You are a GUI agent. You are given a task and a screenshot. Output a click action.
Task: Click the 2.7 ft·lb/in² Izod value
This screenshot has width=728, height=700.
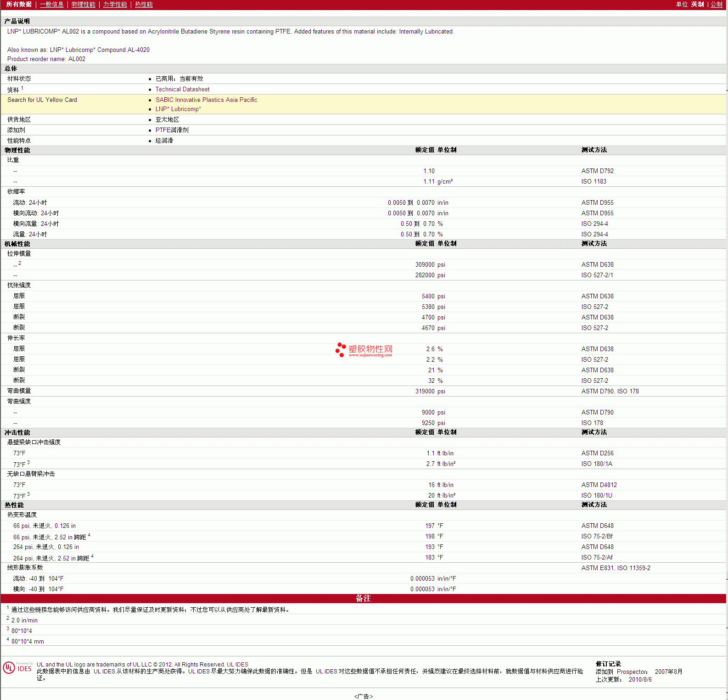(441, 464)
